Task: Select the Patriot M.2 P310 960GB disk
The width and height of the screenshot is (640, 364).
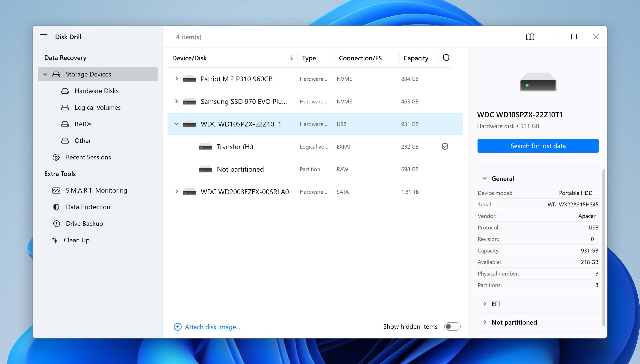Action: pyautogui.click(x=236, y=79)
